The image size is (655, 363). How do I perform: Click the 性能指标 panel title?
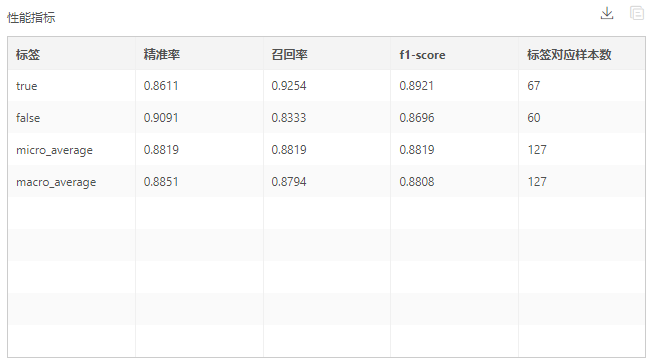pyautogui.click(x=31, y=18)
